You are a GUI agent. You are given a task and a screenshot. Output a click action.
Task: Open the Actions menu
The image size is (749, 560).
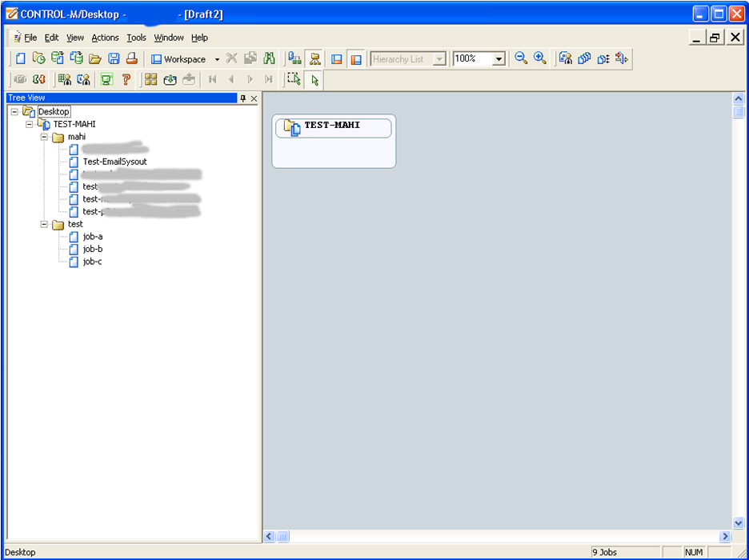tap(105, 38)
